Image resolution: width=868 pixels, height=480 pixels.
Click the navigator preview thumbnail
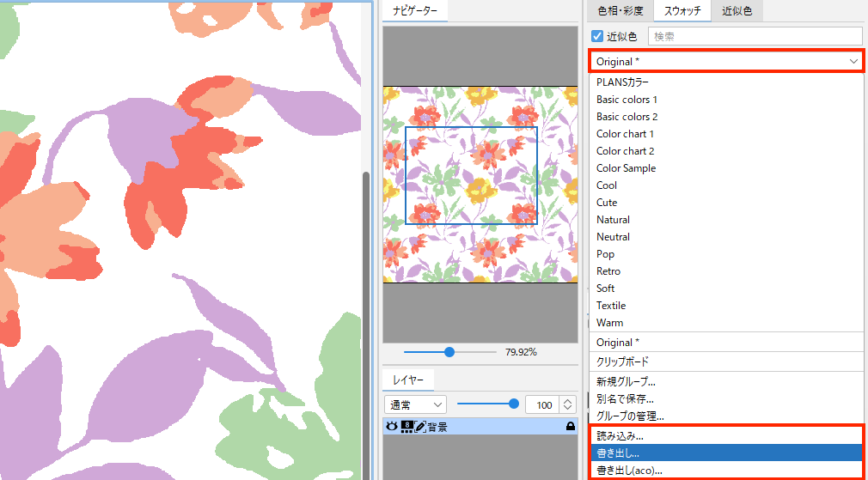click(x=480, y=185)
